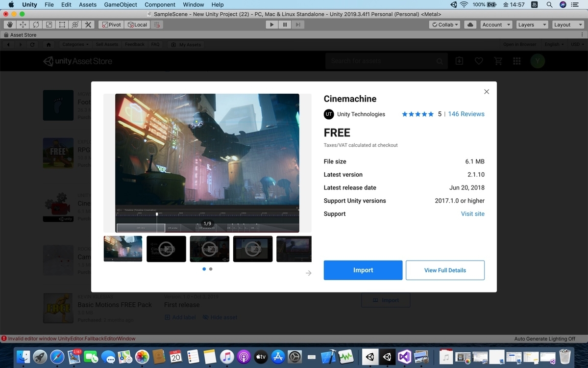Screen dimensions: 588x368
Task: Select the Move tool
Action: pos(23,25)
